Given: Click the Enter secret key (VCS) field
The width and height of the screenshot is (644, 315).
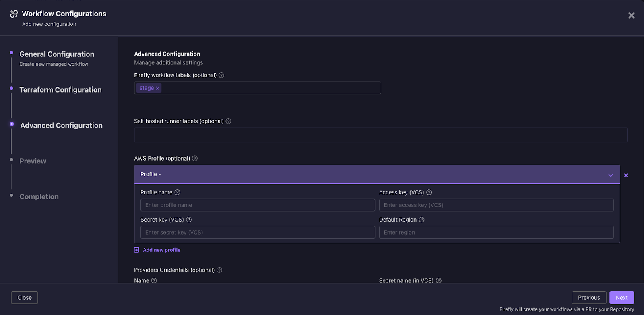Looking at the screenshot, I should [258, 233].
